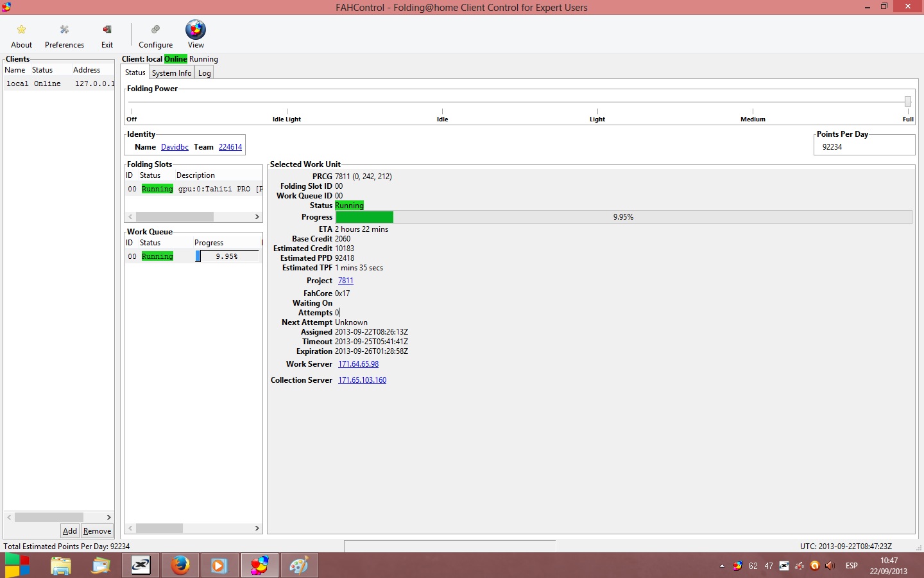Select the local client row
Viewport: 924px width, 578px height.
[59, 83]
